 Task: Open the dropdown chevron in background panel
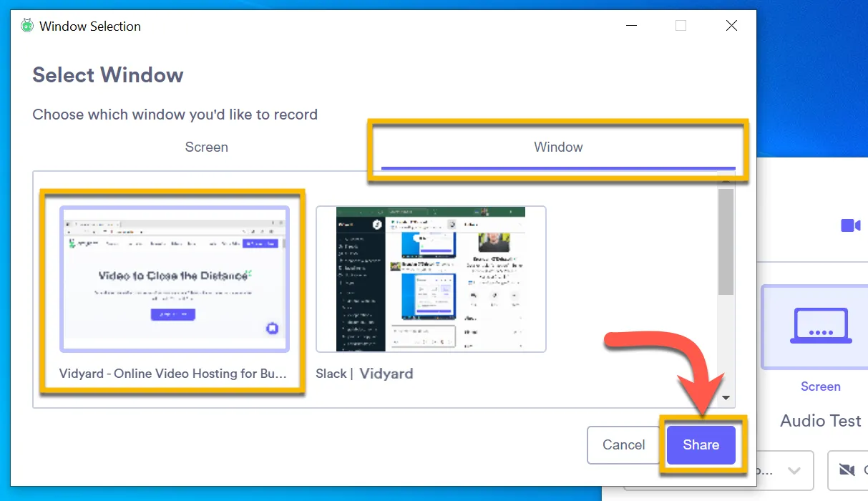(794, 471)
